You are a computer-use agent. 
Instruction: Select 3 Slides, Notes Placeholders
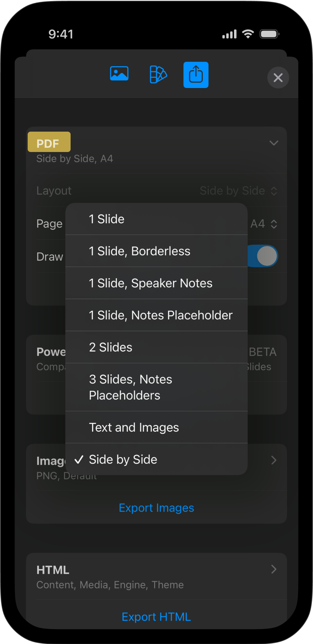[156, 387]
